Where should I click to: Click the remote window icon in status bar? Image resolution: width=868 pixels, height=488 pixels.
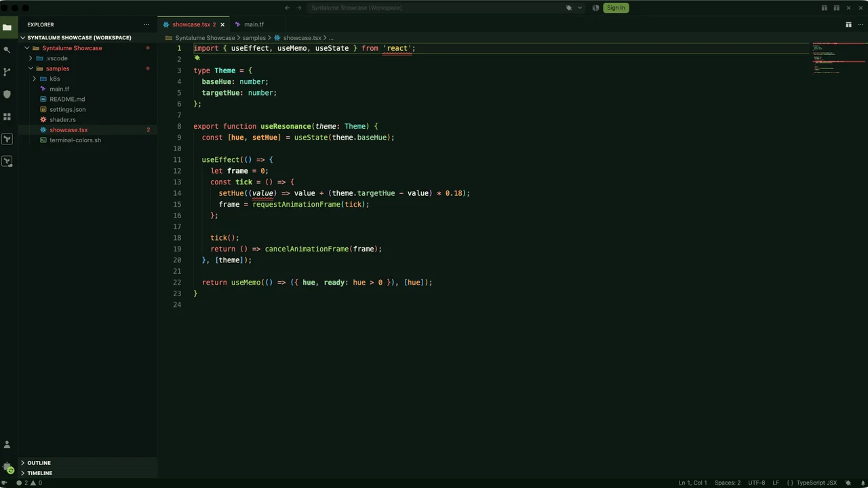click(5, 483)
